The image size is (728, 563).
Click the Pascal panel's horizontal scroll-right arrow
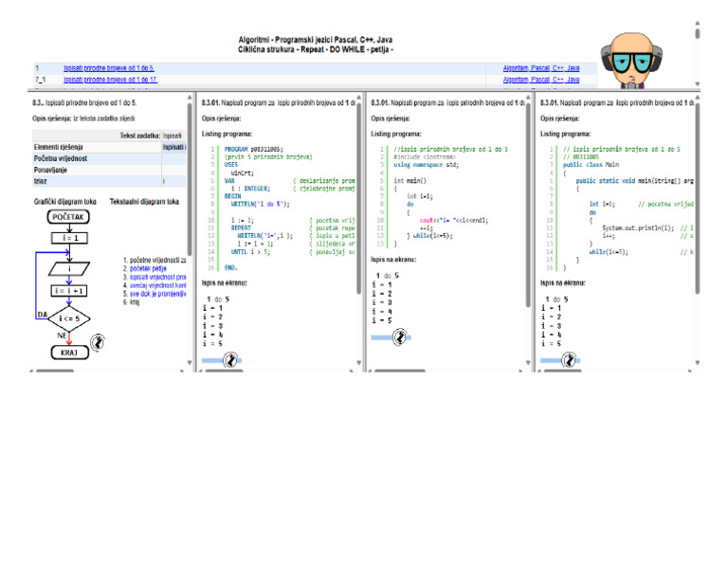(x=352, y=371)
